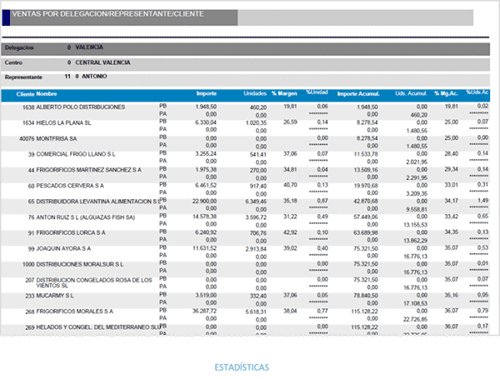Screen dimensions: 500x379
Task: Click accumulated units 13.155,53
Action: (x=415, y=225)
